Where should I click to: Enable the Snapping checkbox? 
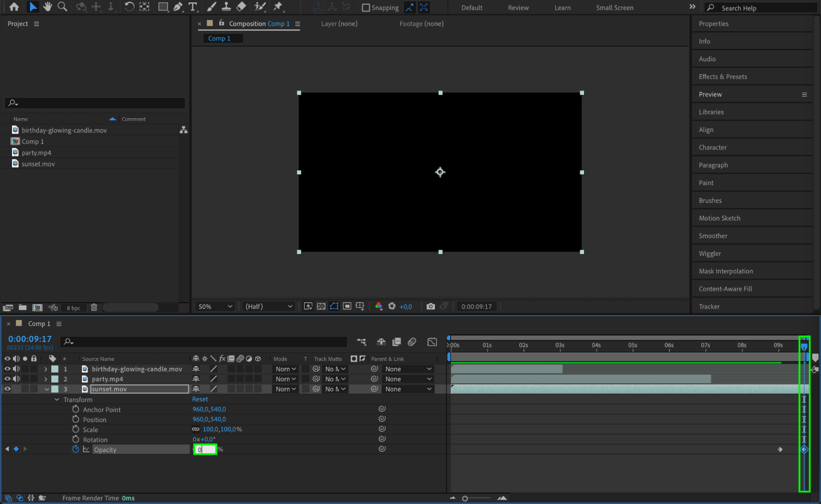pos(366,8)
